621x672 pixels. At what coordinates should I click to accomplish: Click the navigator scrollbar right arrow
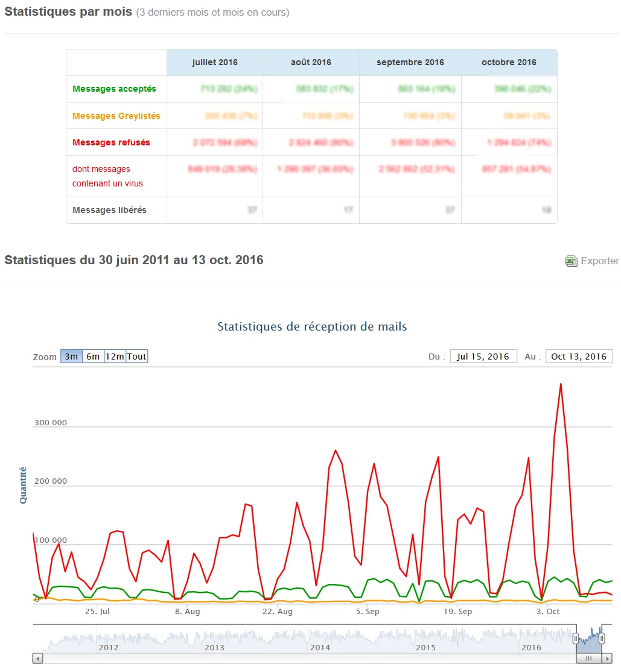tap(607, 658)
